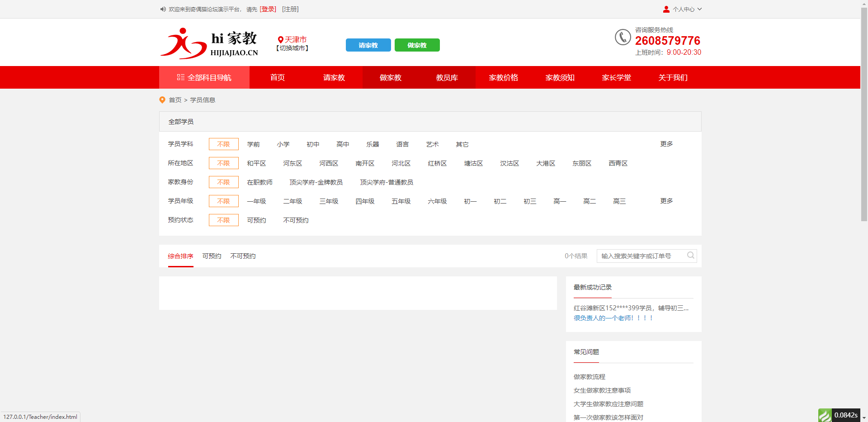Viewport: 868px width, 422px height.
Task: Select the 可预约 filter option
Action: click(256, 220)
